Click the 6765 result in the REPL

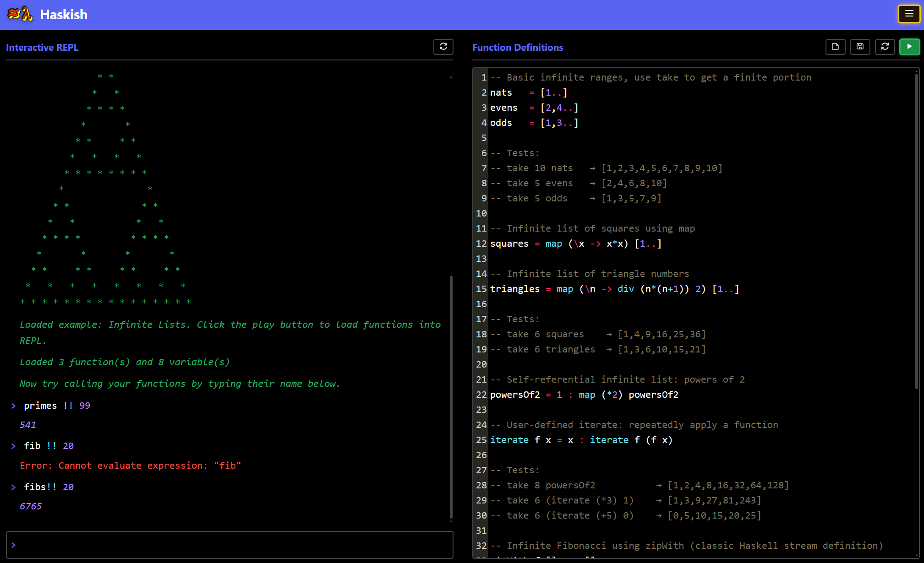[30, 506]
